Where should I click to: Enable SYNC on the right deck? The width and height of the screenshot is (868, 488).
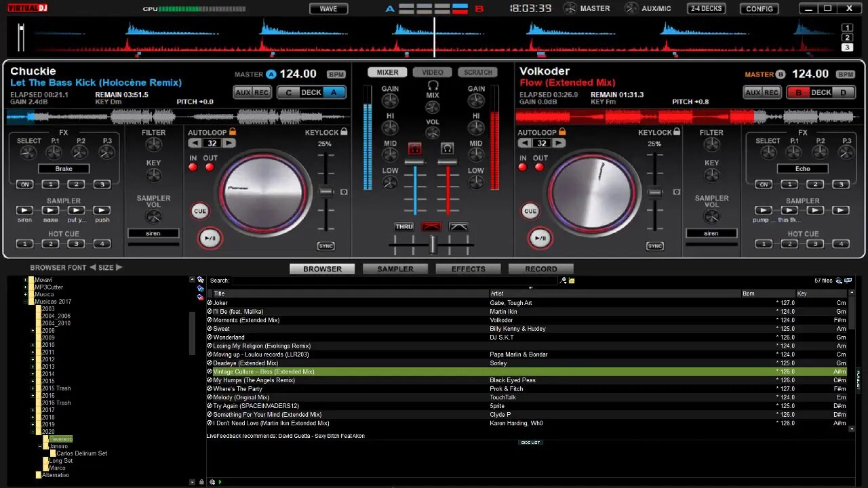654,246
